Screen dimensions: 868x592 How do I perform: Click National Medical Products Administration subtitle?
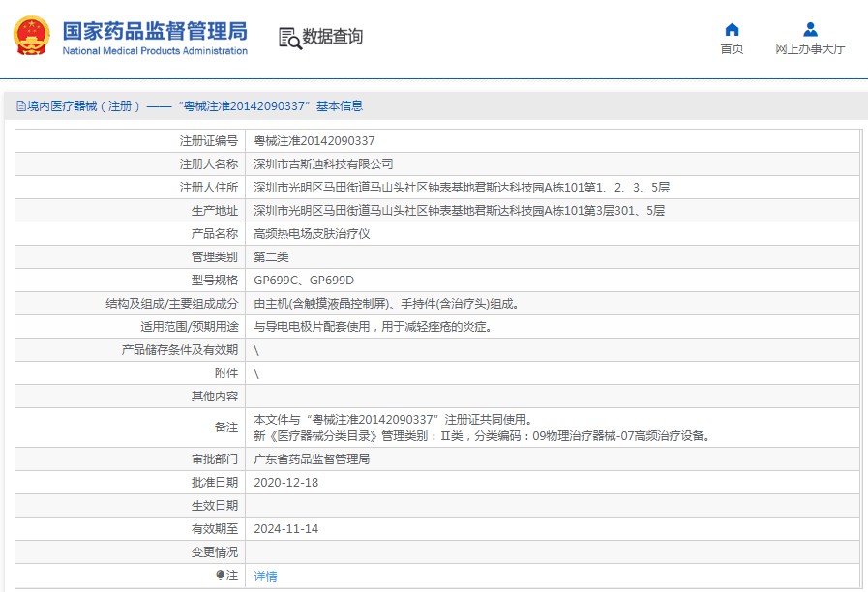pos(155,51)
